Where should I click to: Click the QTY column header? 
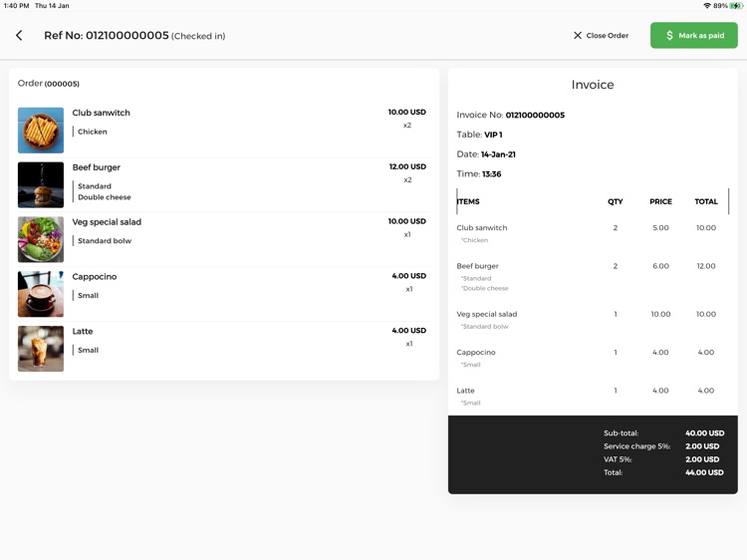point(616,201)
